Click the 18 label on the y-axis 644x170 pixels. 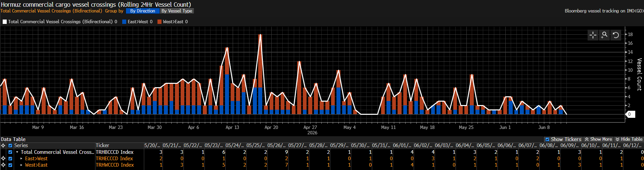(x=630, y=34)
